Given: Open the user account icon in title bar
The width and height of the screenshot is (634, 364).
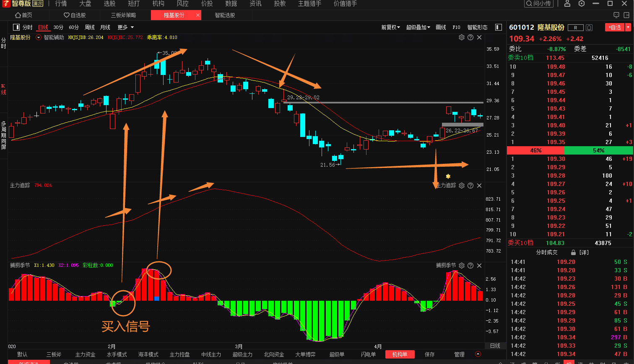Looking at the screenshot, I should [x=567, y=4].
